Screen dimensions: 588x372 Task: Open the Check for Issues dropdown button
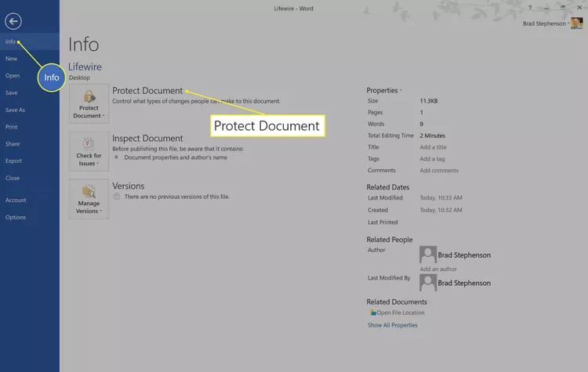click(89, 151)
